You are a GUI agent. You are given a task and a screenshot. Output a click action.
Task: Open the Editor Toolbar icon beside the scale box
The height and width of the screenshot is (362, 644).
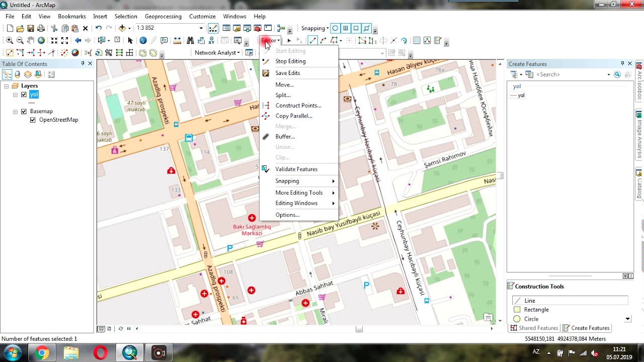[x=213, y=28]
